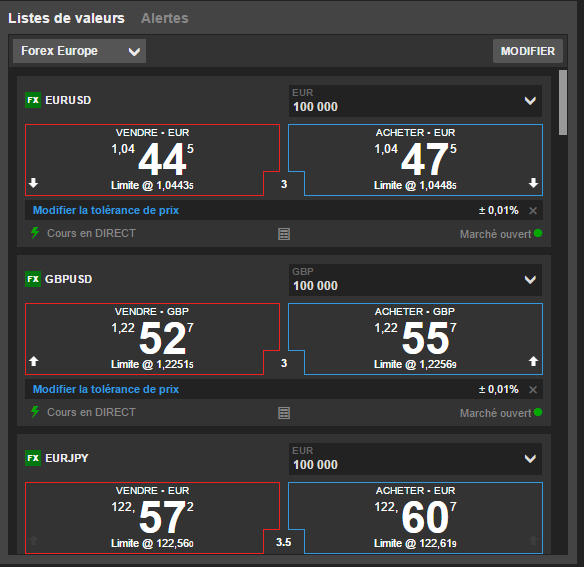Open the GBPUSD order book list icon
The width and height of the screenshot is (584, 567).
(x=284, y=413)
